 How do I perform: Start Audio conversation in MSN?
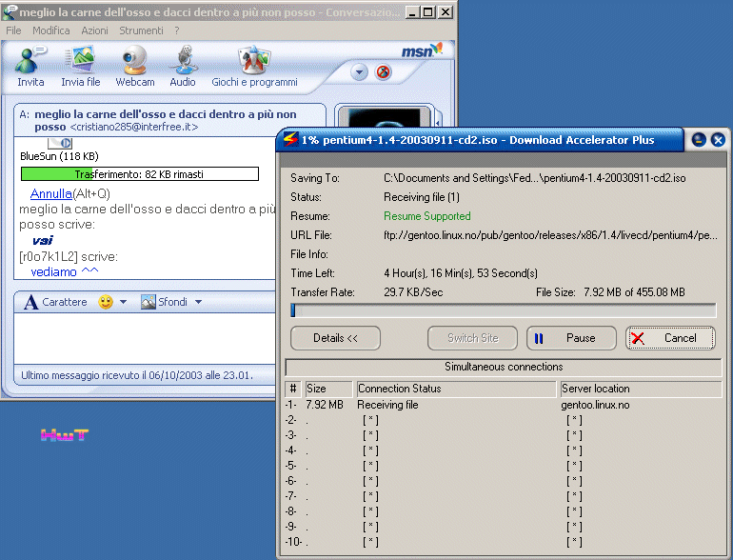pyautogui.click(x=183, y=67)
